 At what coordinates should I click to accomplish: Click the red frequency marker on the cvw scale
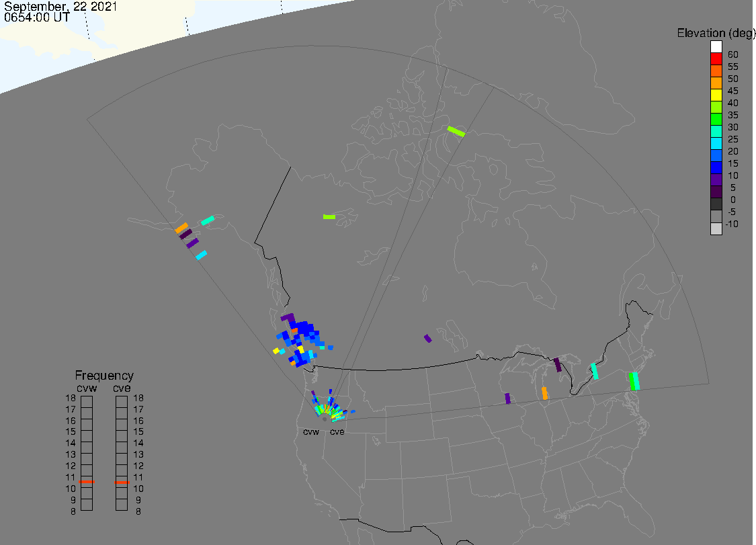click(87, 481)
